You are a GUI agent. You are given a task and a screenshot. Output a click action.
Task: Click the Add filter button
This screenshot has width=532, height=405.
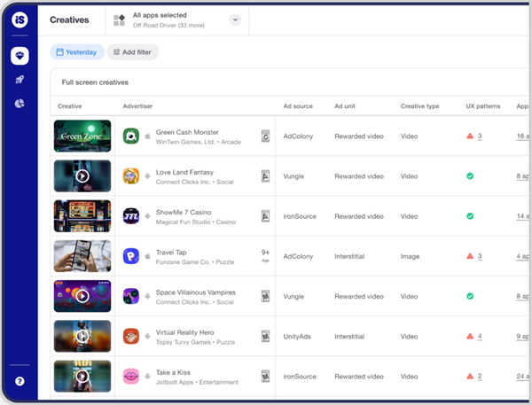tap(133, 52)
